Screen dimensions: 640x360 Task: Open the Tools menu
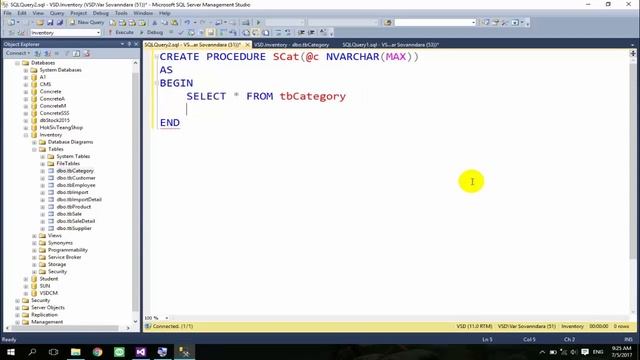(121, 13)
